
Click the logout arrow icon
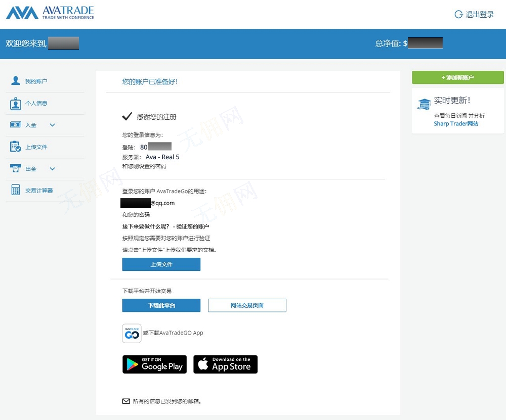[x=458, y=15]
